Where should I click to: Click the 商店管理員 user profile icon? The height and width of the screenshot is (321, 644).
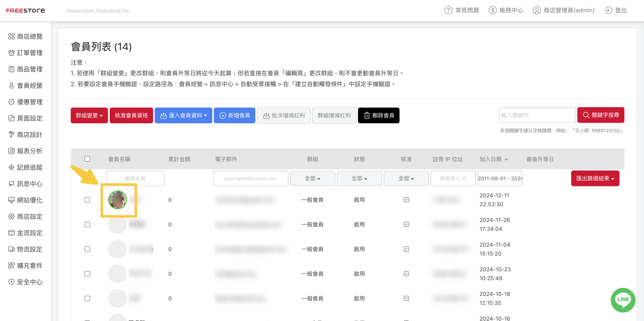[x=536, y=10]
